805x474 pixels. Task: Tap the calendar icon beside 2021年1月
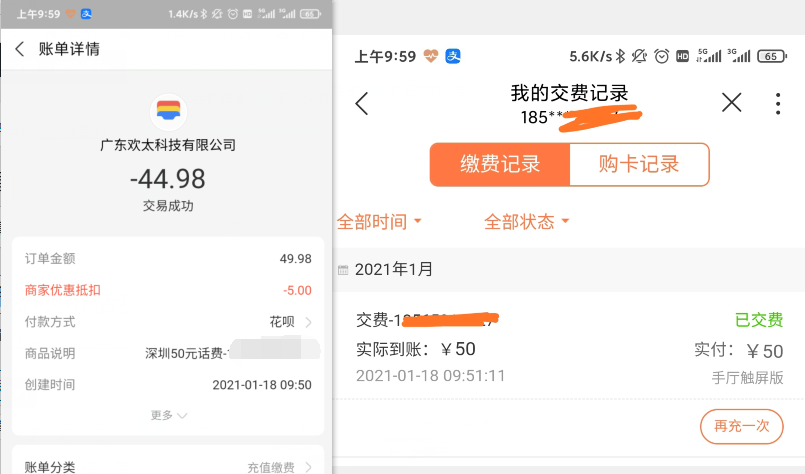click(344, 270)
